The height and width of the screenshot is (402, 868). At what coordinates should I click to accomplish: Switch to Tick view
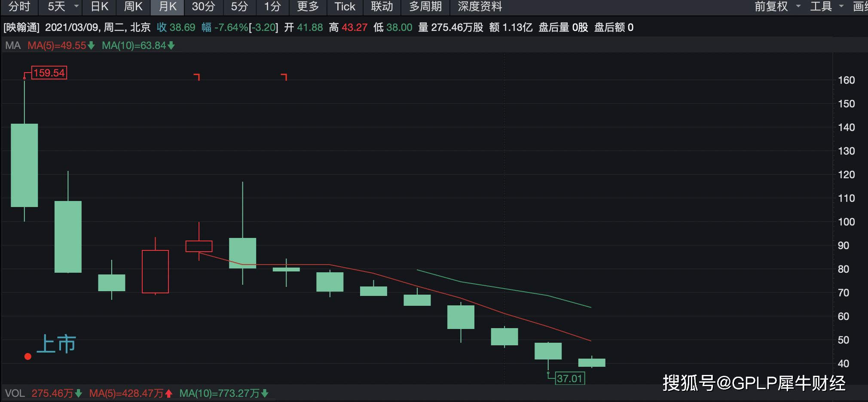pos(345,7)
